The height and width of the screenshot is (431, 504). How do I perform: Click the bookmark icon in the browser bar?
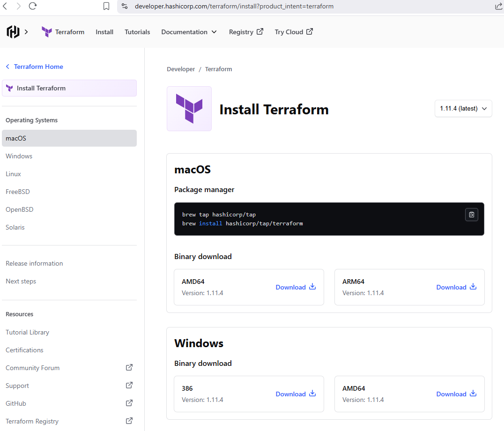106,6
